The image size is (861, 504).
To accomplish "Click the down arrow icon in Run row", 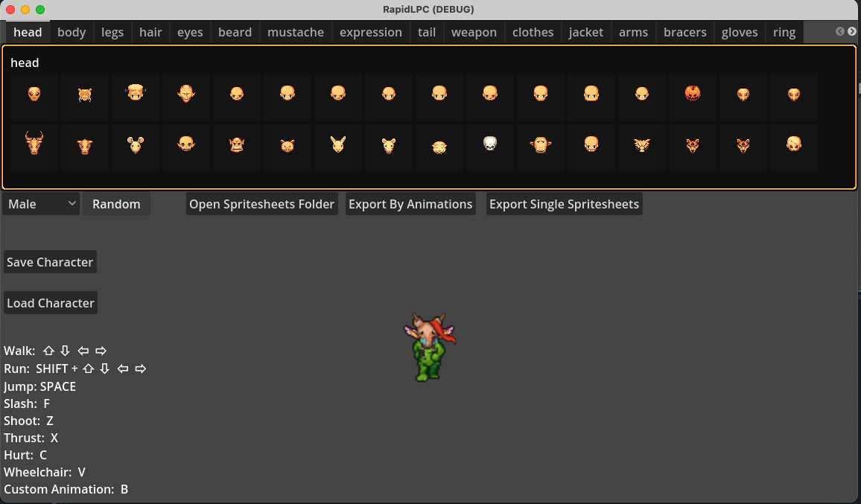I will [104, 369].
